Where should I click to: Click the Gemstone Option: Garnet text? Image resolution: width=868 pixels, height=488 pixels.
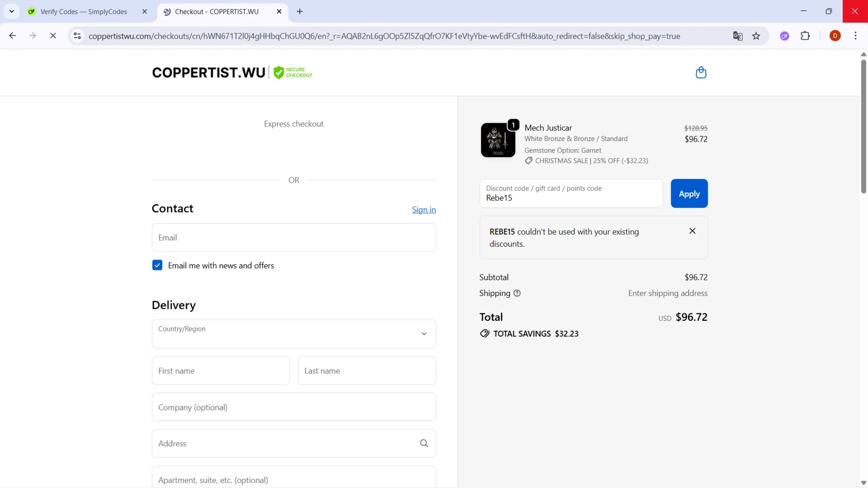click(563, 150)
